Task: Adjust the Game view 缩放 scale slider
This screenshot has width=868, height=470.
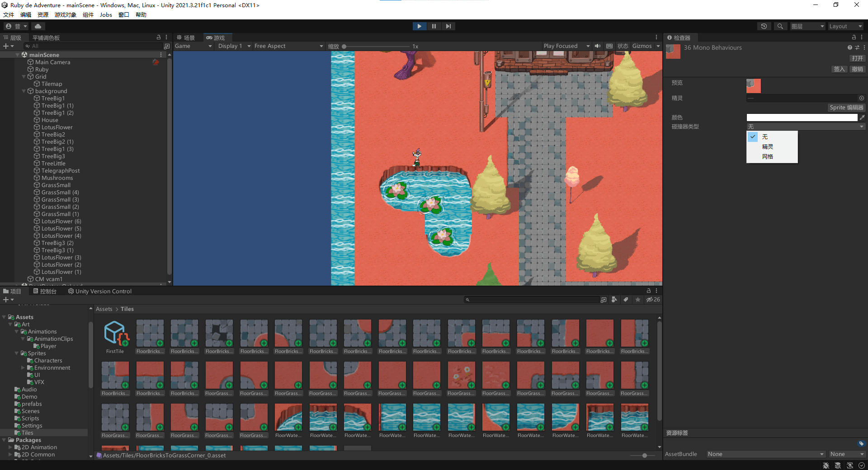Action: pyautogui.click(x=376, y=46)
